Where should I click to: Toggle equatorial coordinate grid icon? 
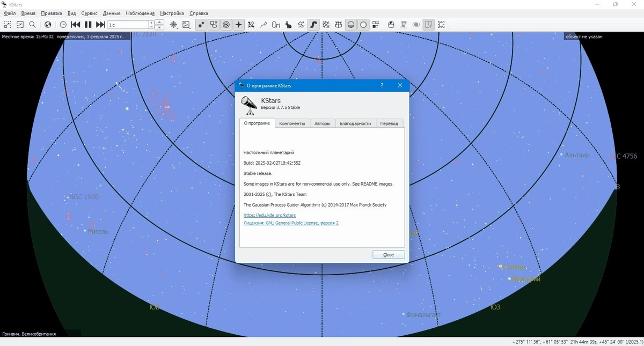(x=326, y=24)
